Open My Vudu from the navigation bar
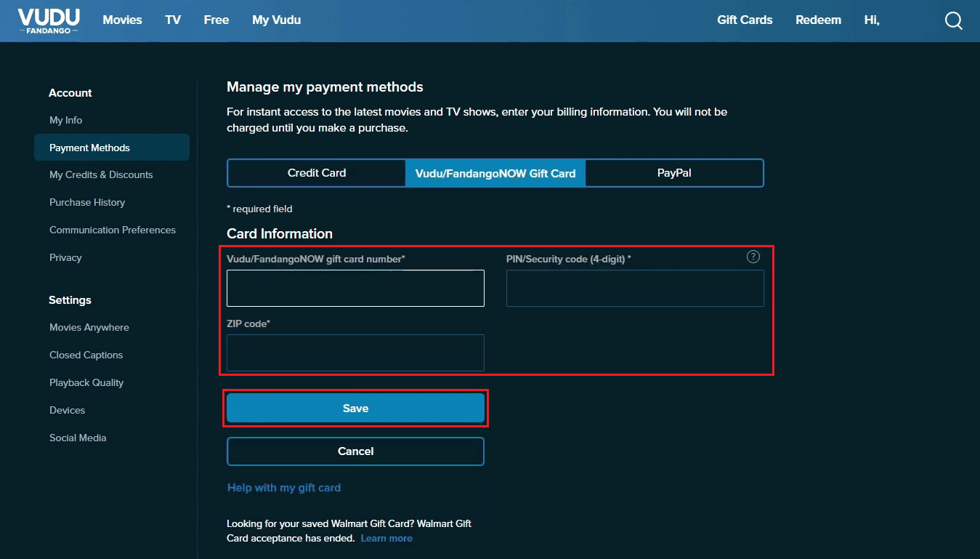The width and height of the screenshot is (980, 559). tap(277, 20)
